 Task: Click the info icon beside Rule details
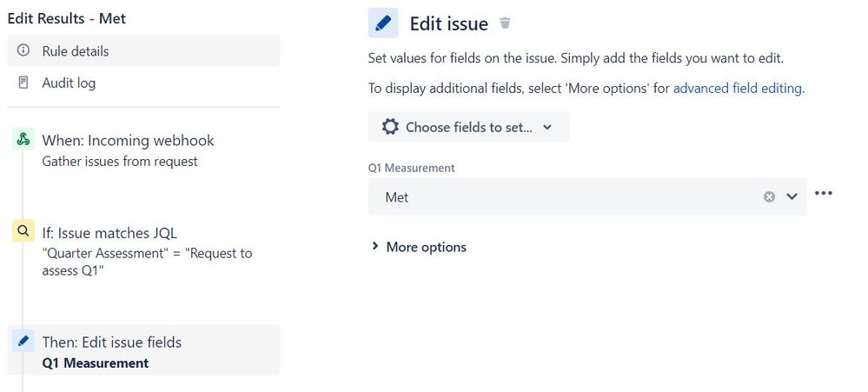point(23,50)
